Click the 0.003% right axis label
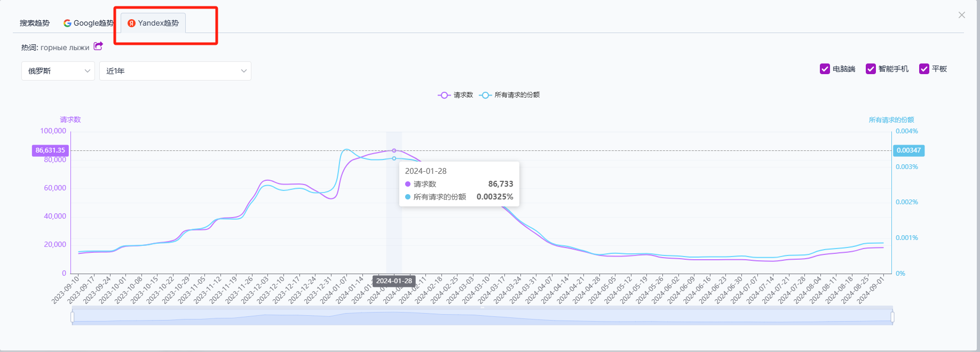Image resolution: width=980 pixels, height=352 pixels. click(x=907, y=167)
